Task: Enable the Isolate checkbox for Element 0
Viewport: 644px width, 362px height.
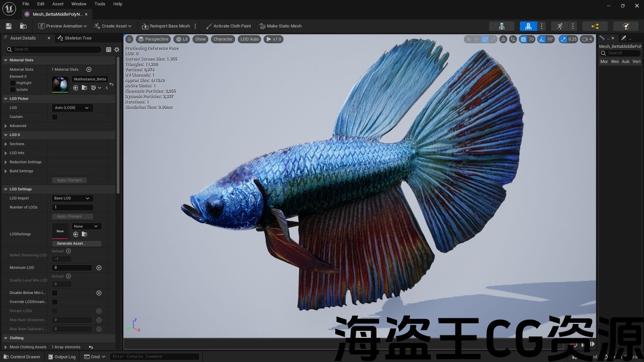Action: tap(13, 89)
